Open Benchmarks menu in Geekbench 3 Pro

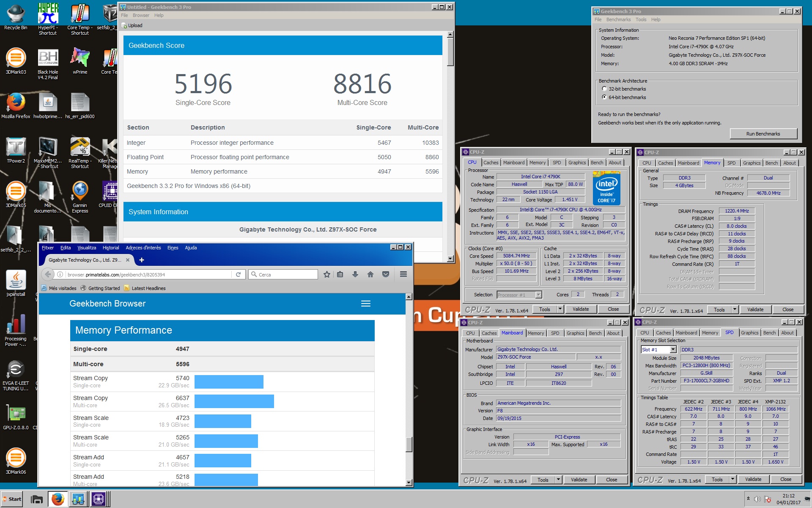[618, 19]
